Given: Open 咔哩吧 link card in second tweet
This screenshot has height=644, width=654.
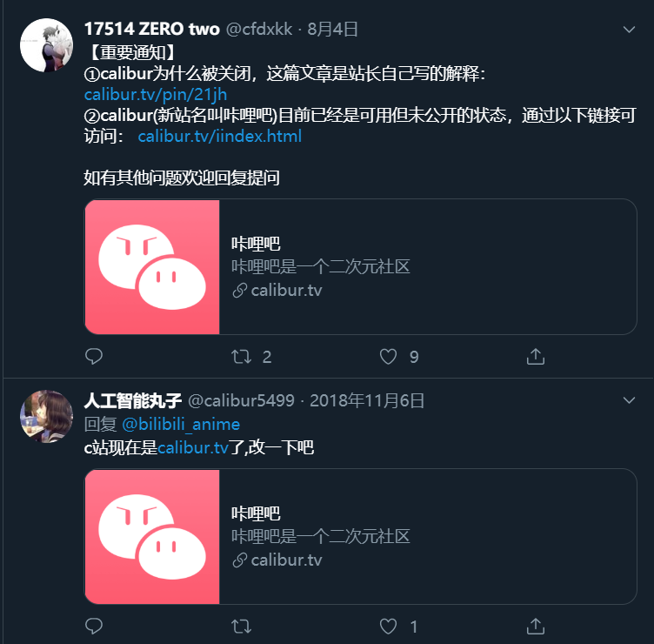Looking at the screenshot, I should tap(361, 536).
